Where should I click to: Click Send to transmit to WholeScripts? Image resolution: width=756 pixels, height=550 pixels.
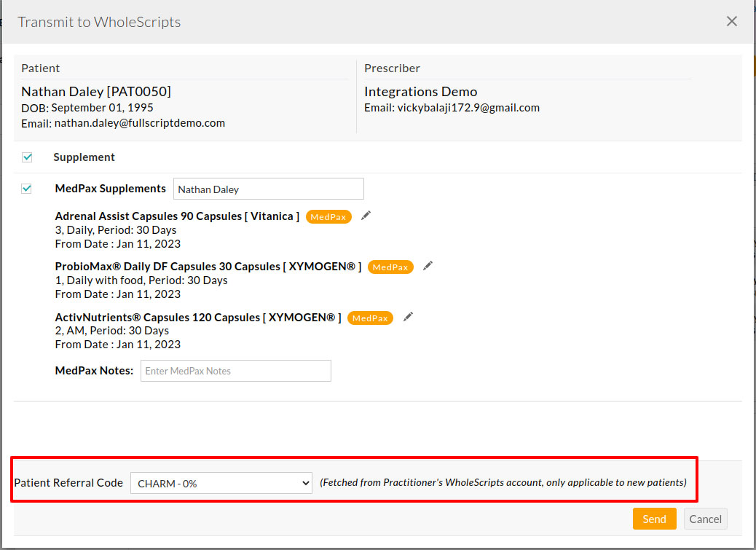654,518
